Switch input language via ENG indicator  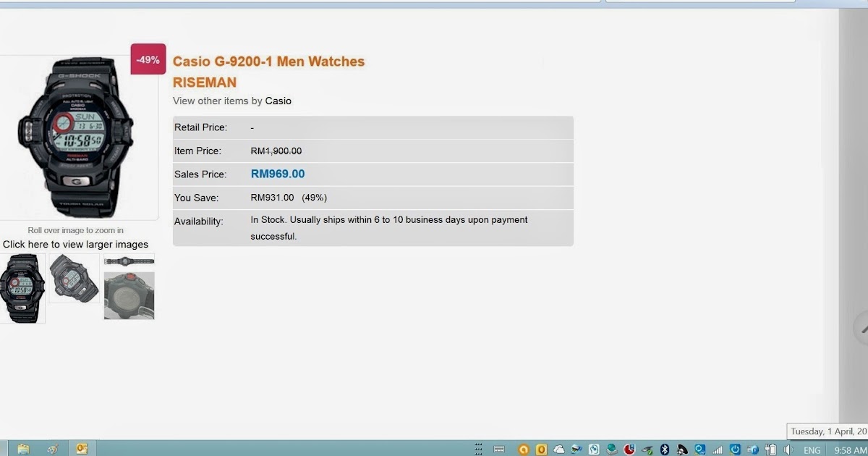pyautogui.click(x=811, y=448)
